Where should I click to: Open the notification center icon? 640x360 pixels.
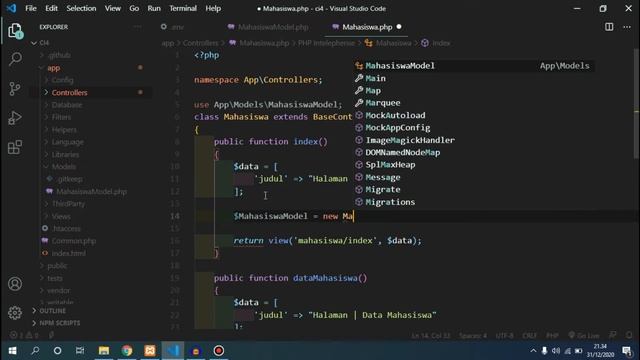(627, 351)
